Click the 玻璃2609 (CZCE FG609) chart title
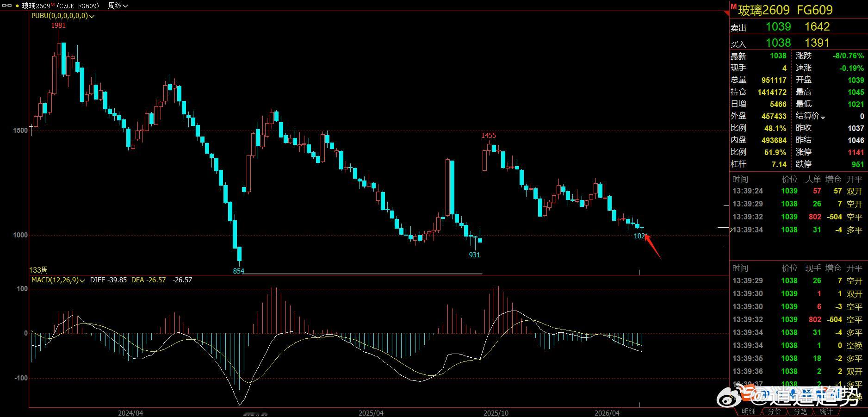Image resolution: width=868 pixels, height=417 pixels. [x=61, y=6]
